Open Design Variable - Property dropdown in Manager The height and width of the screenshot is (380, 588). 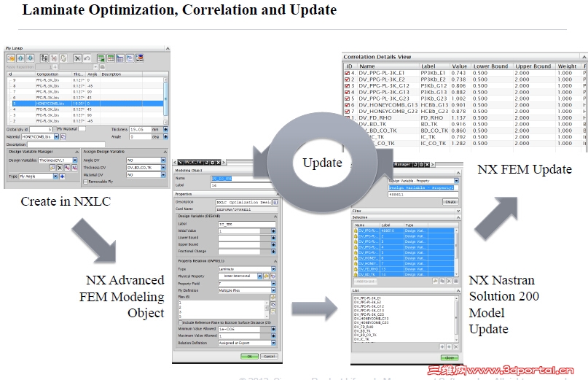456,181
